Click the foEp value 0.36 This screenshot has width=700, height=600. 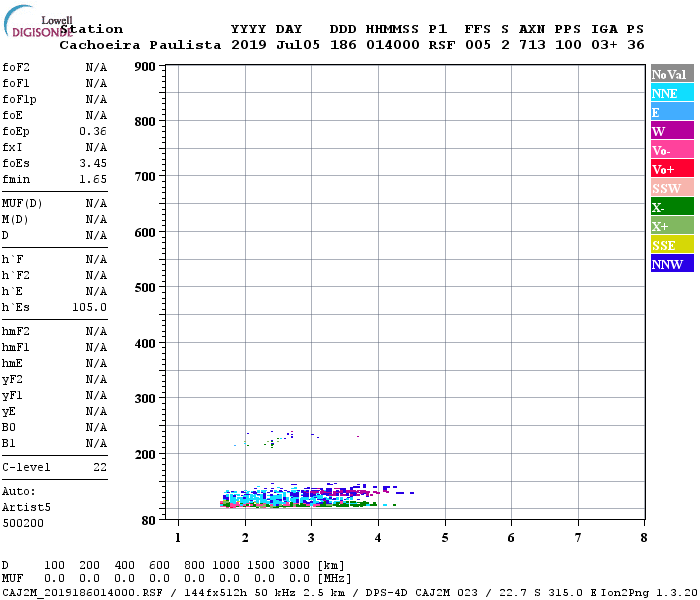point(93,131)
